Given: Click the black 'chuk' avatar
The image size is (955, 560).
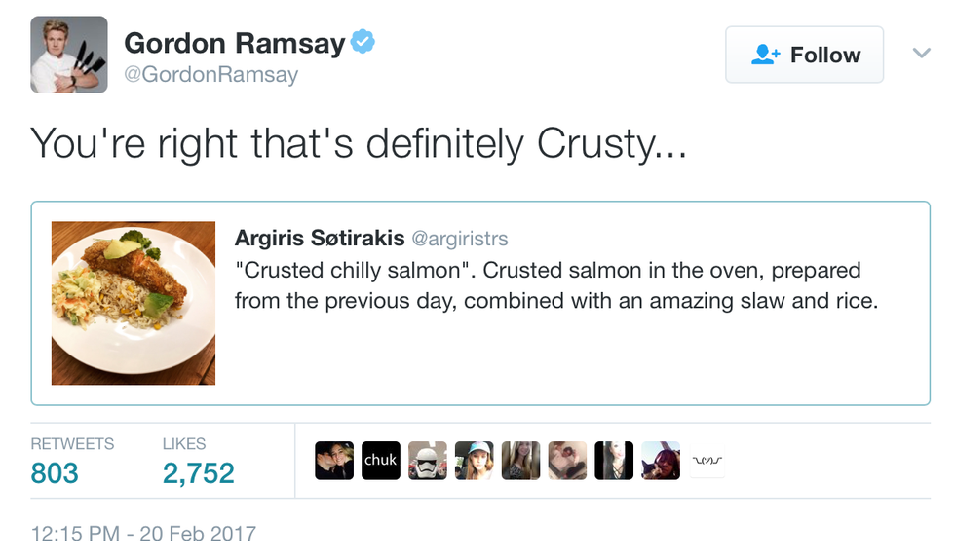Looking at the screenshot, I should (x=380, y=461).
